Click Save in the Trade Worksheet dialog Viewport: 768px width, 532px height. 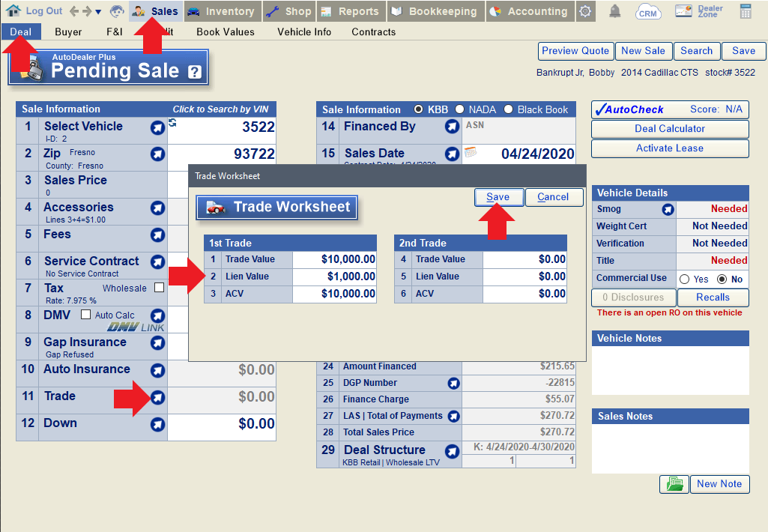pyautogui.click(x=498, y=197)
